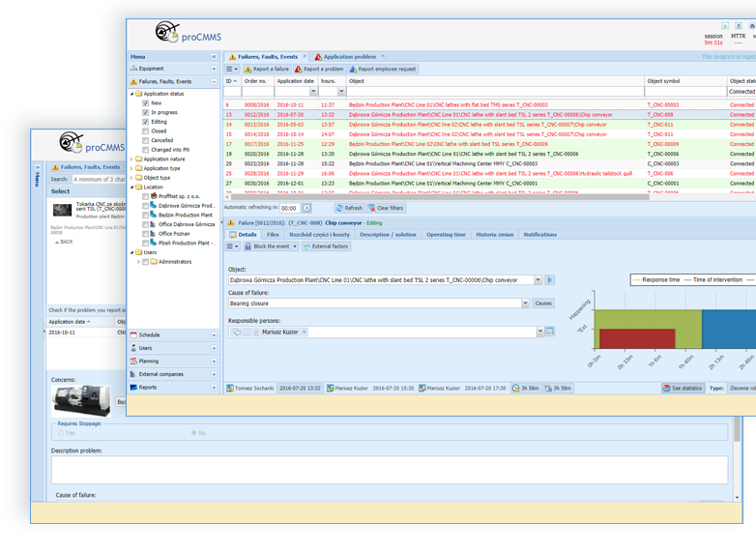Check the Będzin Production Plant location checkbox
This screenshot has height=550, width=756.
tap(145, 215)
